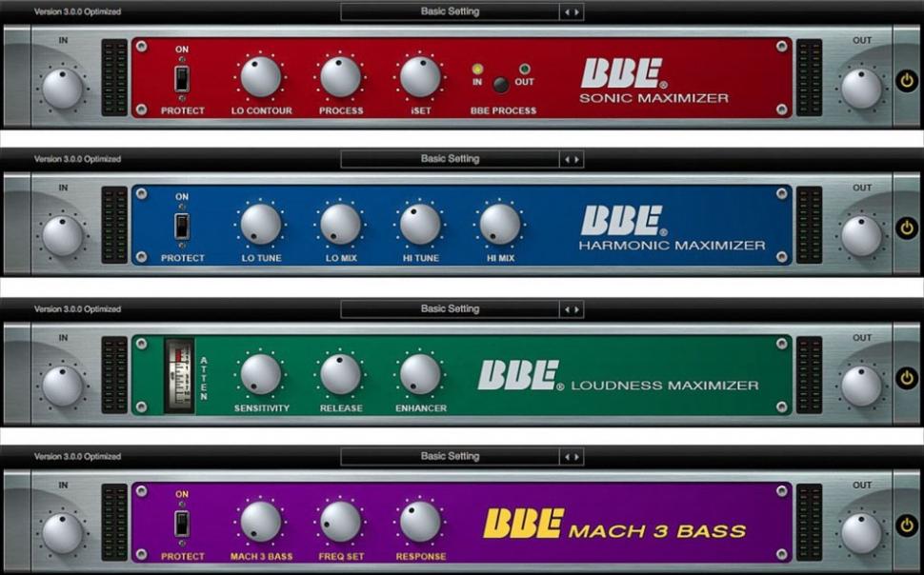Toggle the Mach 3 Bass PROTECT switch
This screenshot has width=924, height=575.
pyautogui.click(x=182, y=524)
